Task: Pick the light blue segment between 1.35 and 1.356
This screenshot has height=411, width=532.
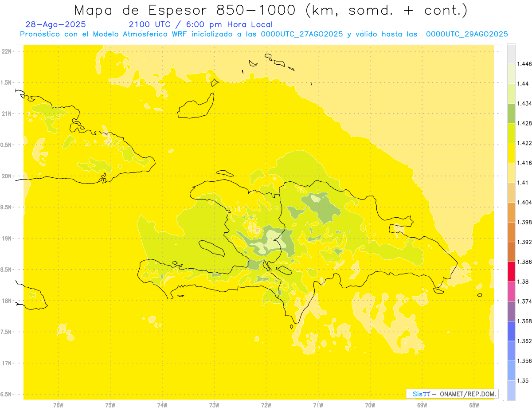Action: (x=511, y=371)
